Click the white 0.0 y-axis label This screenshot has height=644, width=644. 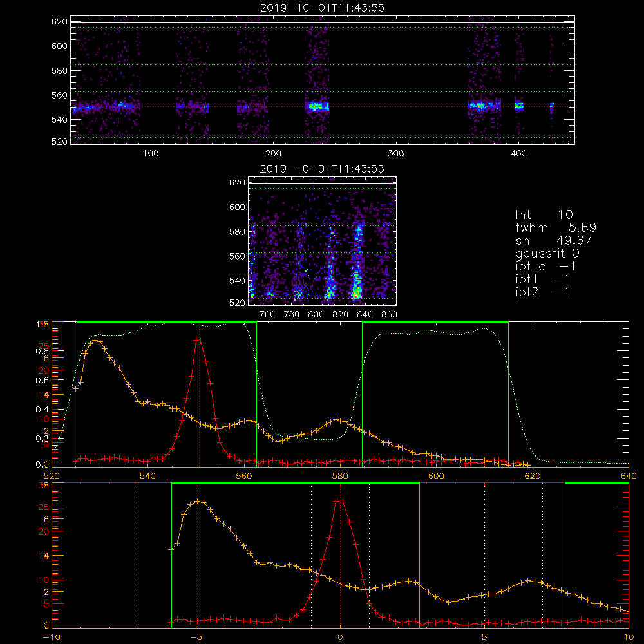pos(44,465)
